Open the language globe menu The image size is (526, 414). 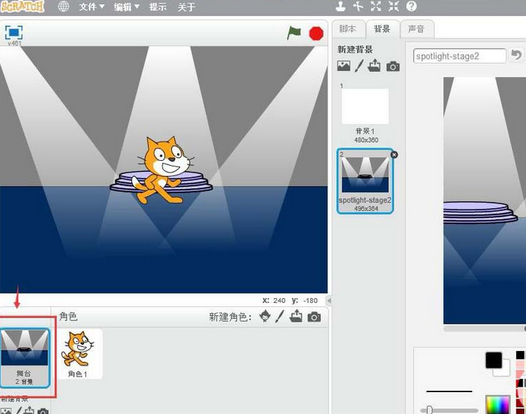click(x=63, y=6)
